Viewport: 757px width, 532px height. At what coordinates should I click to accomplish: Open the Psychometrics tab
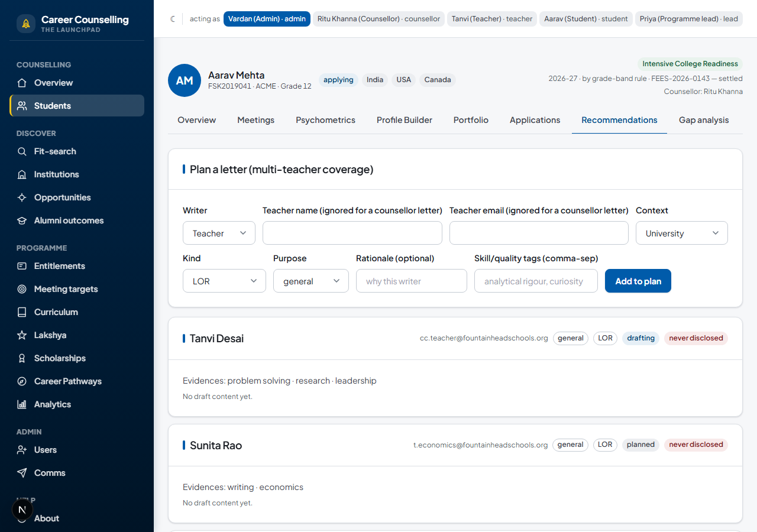(x=326, y=120)
